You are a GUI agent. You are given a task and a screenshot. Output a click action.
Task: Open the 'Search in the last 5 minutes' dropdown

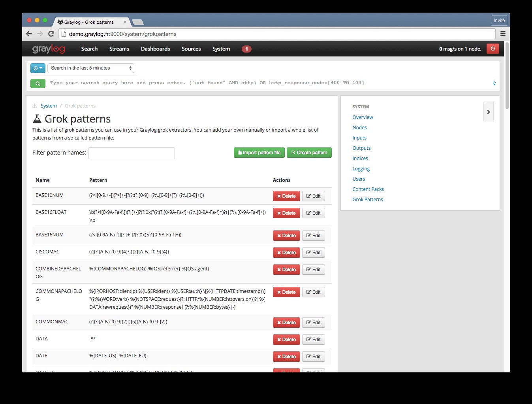[x=90, y=68]
